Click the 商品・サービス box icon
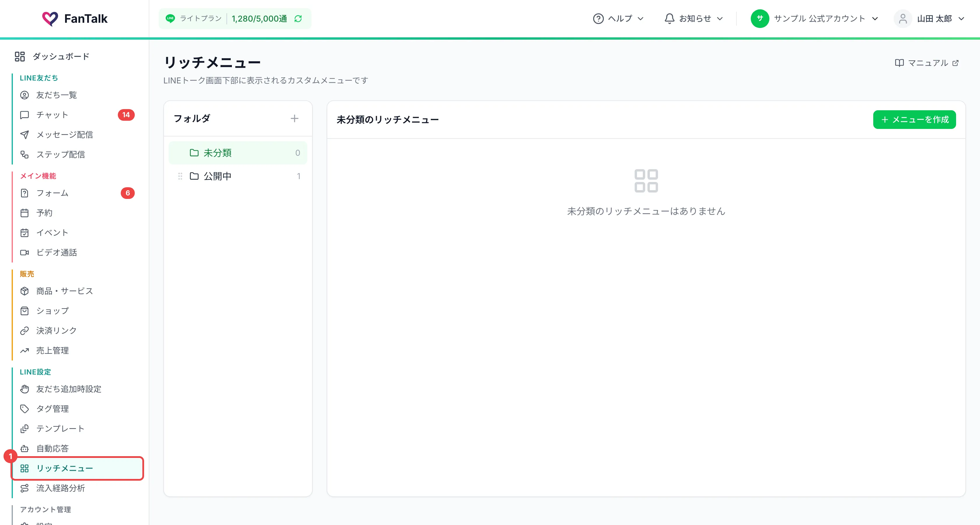980x525 pixels. 24,291
